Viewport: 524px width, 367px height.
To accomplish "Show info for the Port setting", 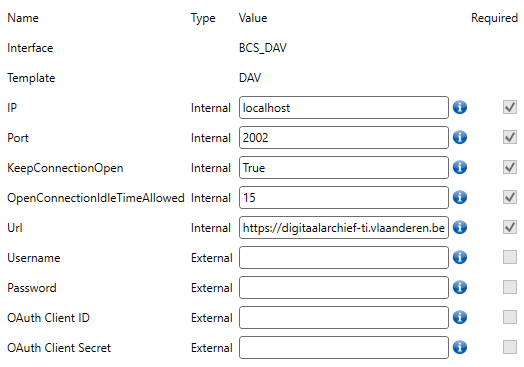I will tap(460, 137).
